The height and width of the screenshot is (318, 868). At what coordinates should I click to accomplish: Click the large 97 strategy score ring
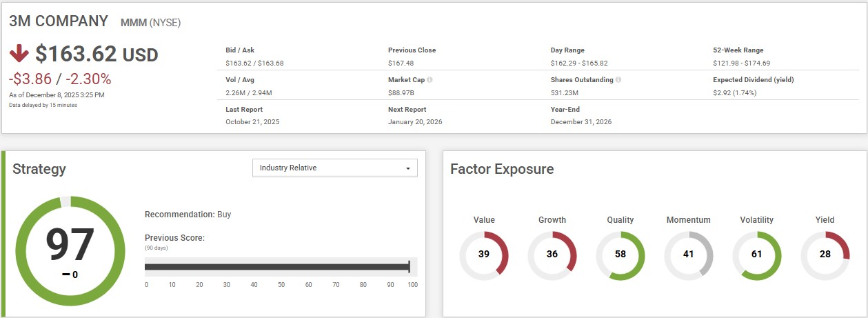point(70,250)
